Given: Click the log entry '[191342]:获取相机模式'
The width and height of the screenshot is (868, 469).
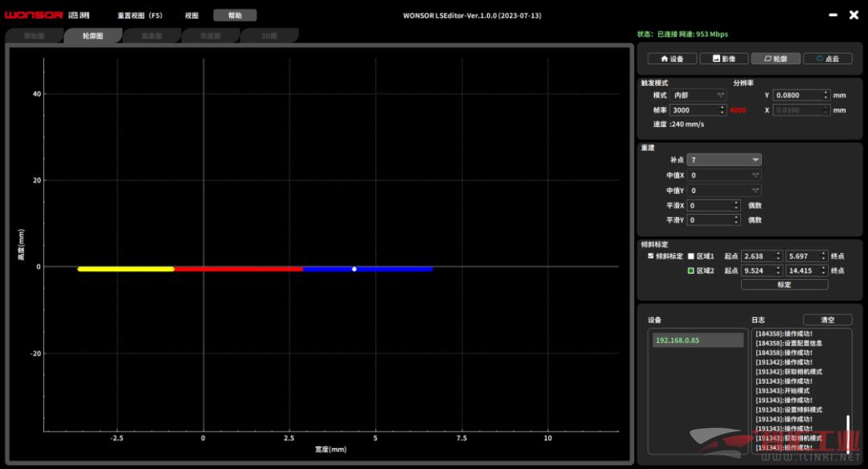Looking at the screenshot, I should 789,372.
